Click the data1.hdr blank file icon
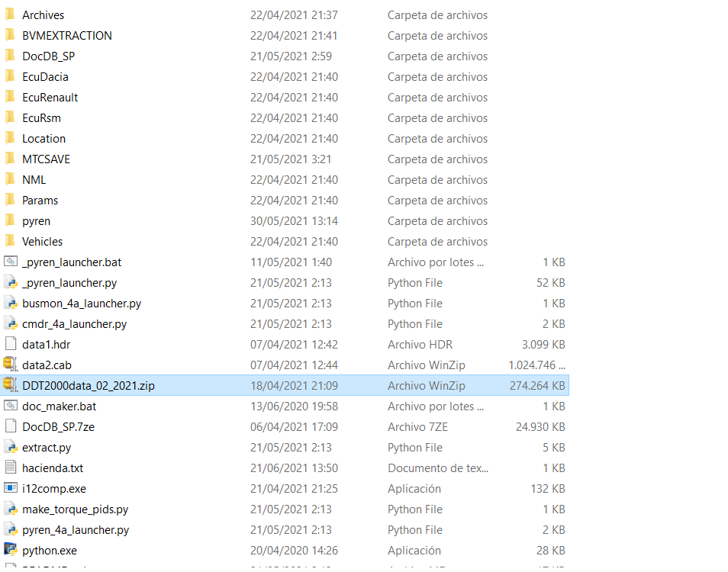The width and height of the screenshot is (728, 572). tap(11, 344)
